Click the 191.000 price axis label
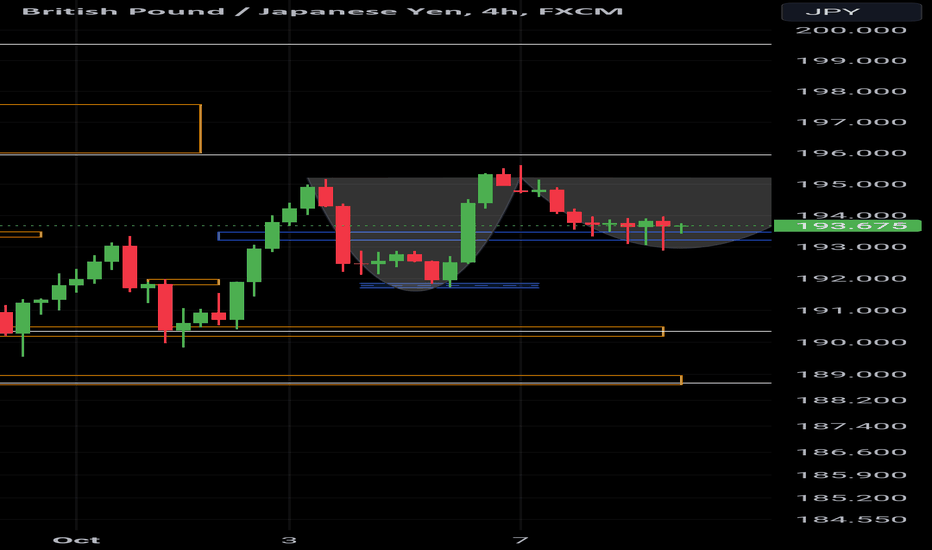 click(x=851, y=310)
